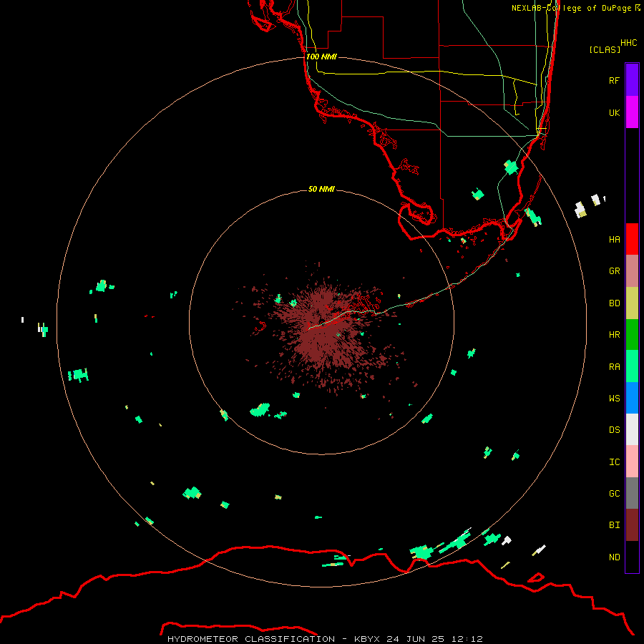This screenshot has height=644, width=644.
Task: Click the GR legend label text
Action: (614, 271)
